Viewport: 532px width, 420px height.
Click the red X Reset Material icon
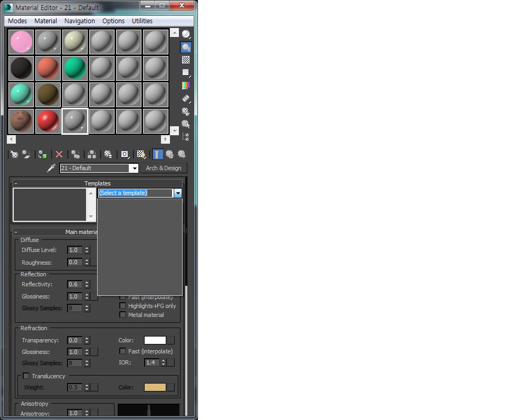pos(59,154)
